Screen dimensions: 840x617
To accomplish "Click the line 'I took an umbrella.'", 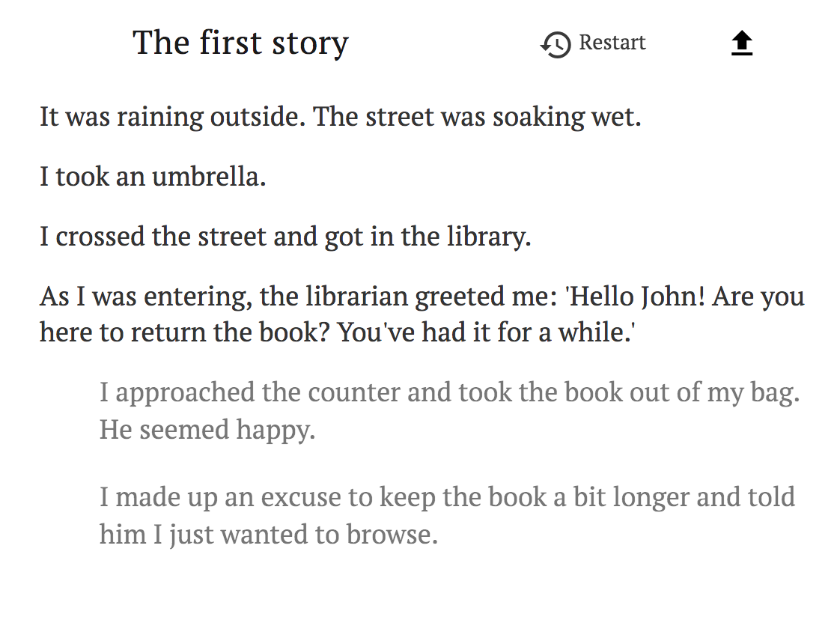I will tap(153, 176).
